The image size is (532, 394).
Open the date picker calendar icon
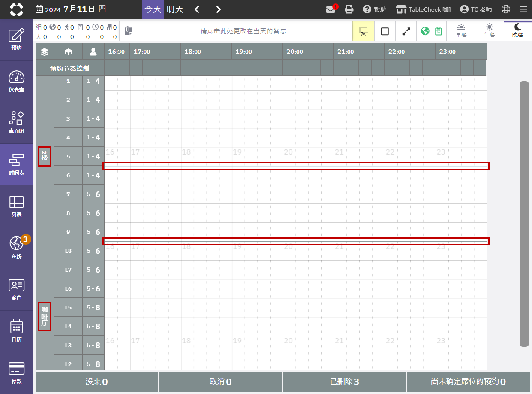[x=39, y=9]
